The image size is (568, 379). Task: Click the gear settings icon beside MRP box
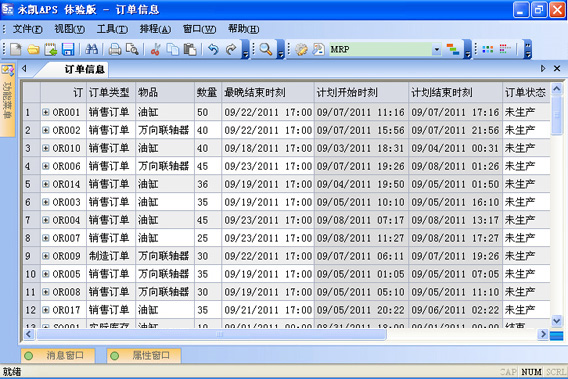tap(301, 49)
